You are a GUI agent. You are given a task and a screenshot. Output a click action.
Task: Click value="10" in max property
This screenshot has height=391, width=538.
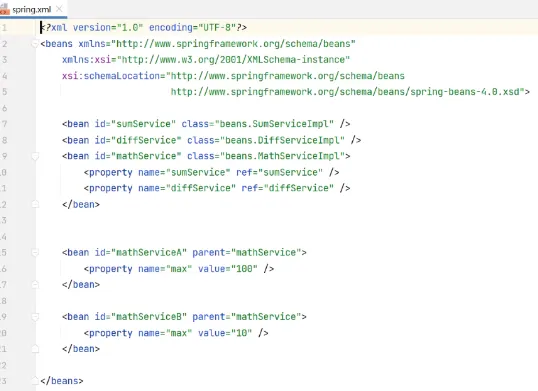[225, 333]
